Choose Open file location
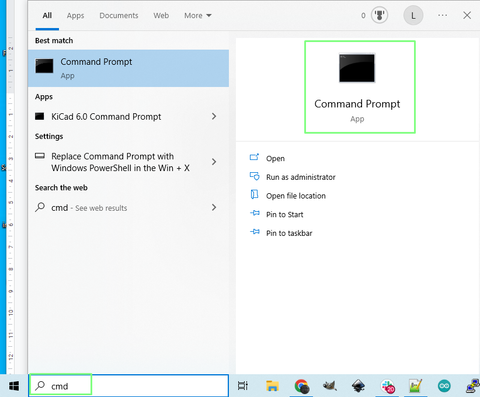480x397 pixels. (296, 196)
